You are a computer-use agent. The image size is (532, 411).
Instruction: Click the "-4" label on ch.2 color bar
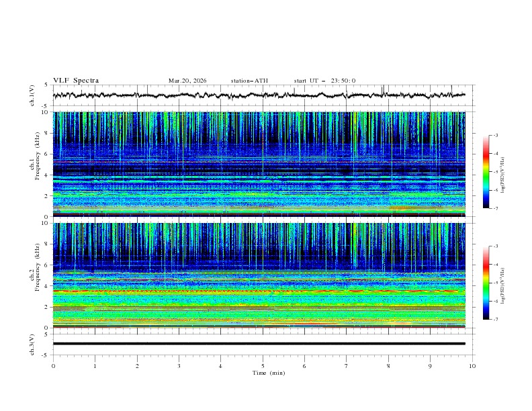496,265
